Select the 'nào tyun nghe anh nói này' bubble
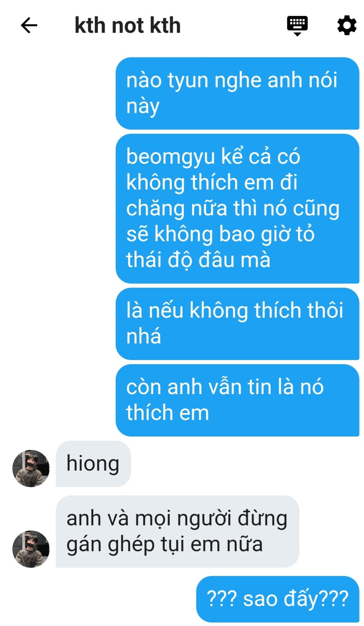The height and width of the screenshot is (626, 364). coord(237,93)
